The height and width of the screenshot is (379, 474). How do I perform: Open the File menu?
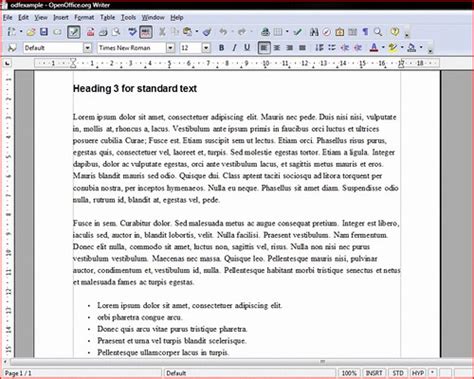pyautogui.click(x=7, y=18)
